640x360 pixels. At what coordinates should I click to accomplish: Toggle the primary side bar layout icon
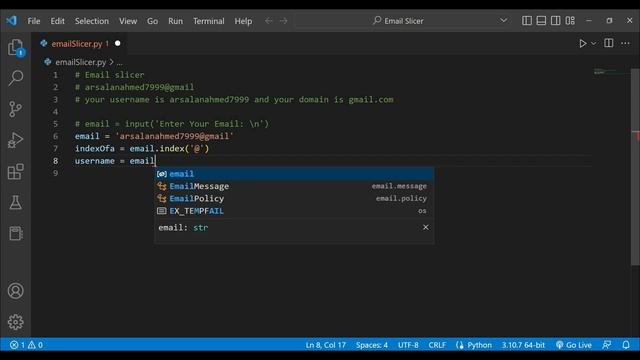527,20
